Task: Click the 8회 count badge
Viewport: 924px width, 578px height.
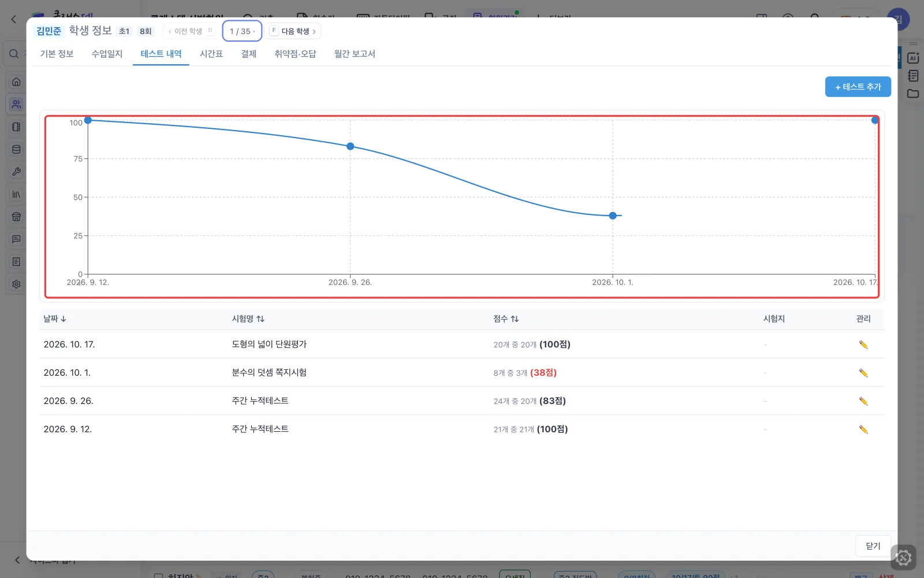Action: 146,31
